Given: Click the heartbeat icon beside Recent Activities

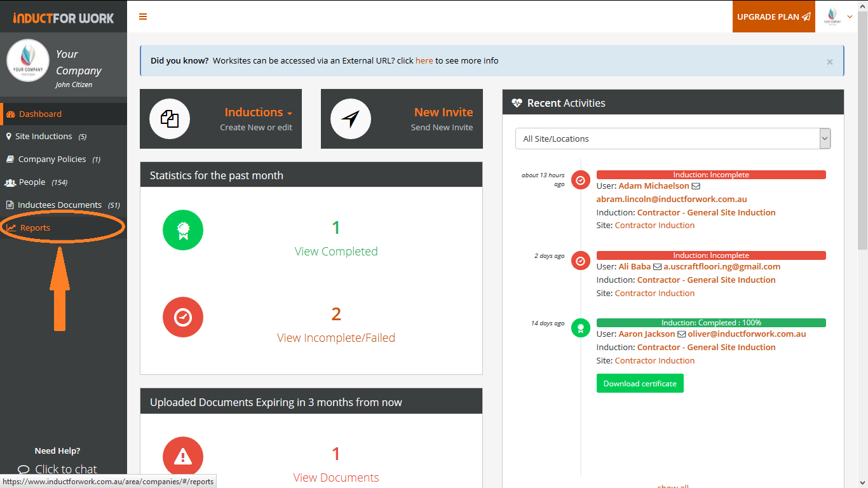Looking at the screenshot, I should pos(517,103).
